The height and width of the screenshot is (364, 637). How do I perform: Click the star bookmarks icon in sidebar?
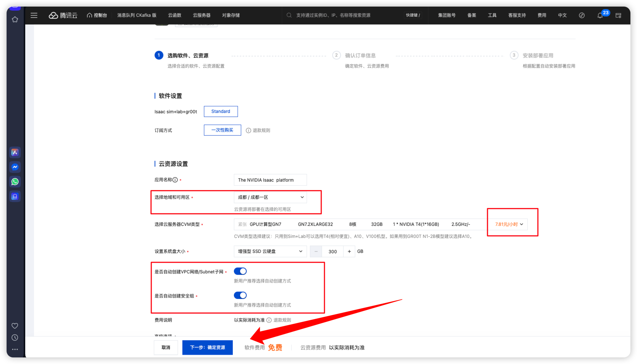(x=15, y=19)
